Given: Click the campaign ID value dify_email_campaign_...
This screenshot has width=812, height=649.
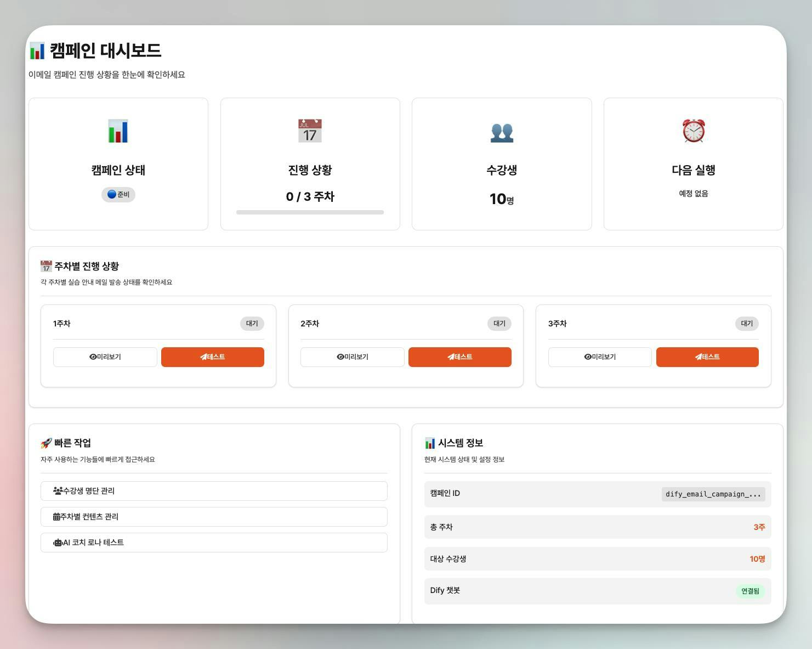Looking at the screenshot, I should click(713, 494).
